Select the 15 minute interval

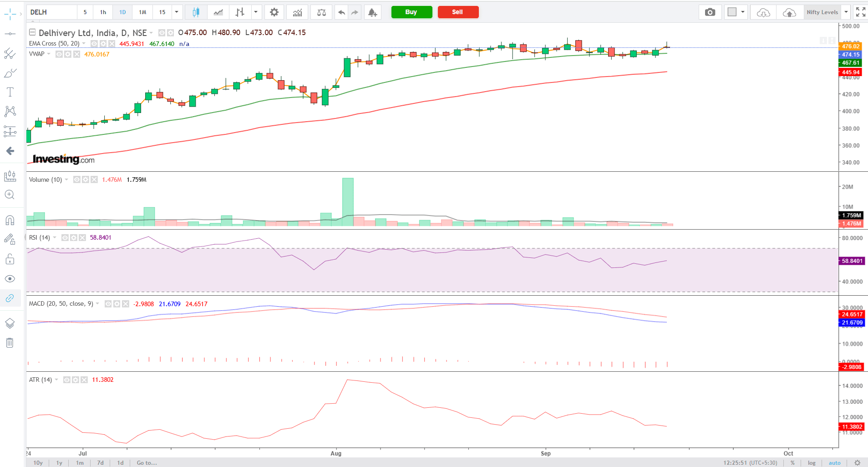162,12
